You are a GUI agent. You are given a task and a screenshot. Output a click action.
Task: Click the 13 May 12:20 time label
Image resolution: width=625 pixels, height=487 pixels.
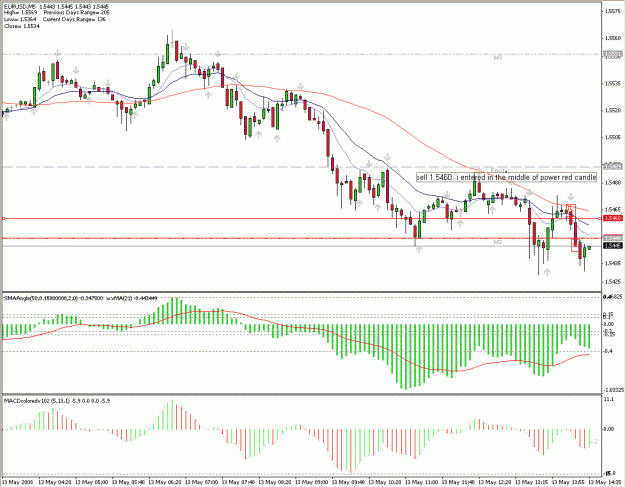496,483
